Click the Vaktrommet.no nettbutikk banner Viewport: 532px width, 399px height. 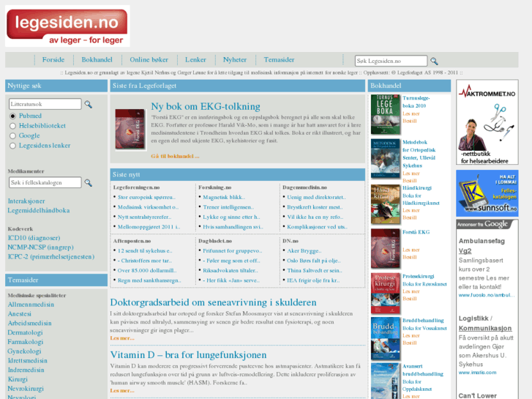pos(487,122)
